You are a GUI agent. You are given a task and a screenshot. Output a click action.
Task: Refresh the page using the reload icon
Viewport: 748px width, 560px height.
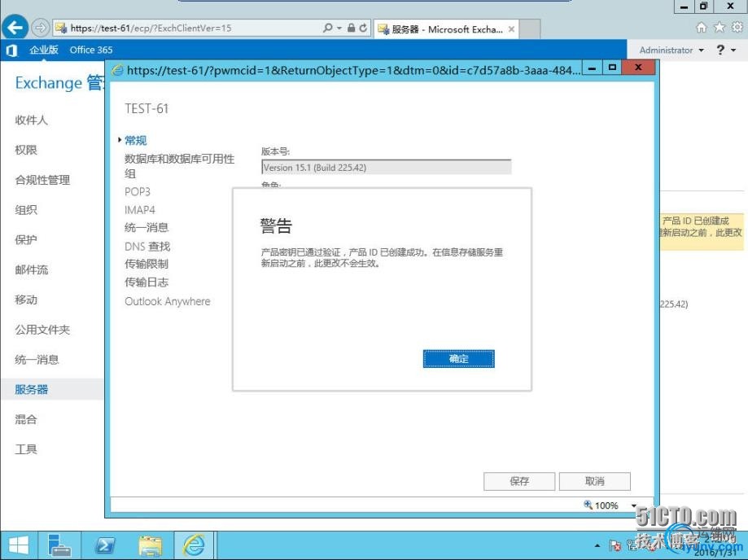tap(364, 28)
